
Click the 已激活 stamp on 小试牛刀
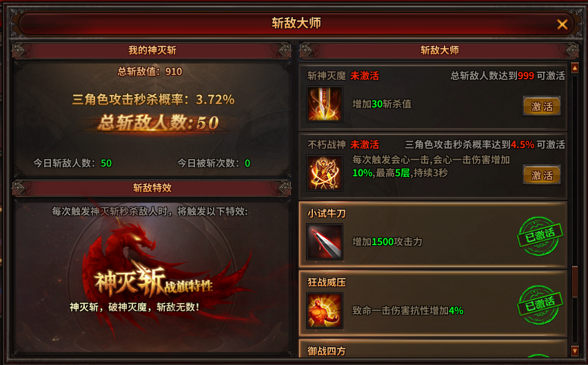(540, 236)
